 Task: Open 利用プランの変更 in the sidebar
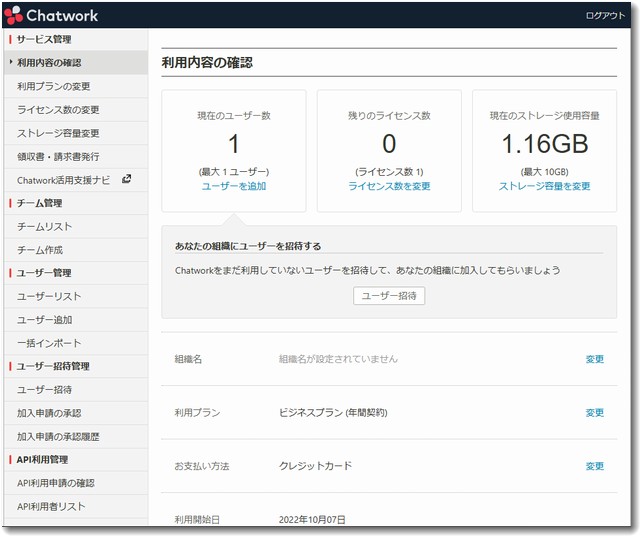point(76,86)
